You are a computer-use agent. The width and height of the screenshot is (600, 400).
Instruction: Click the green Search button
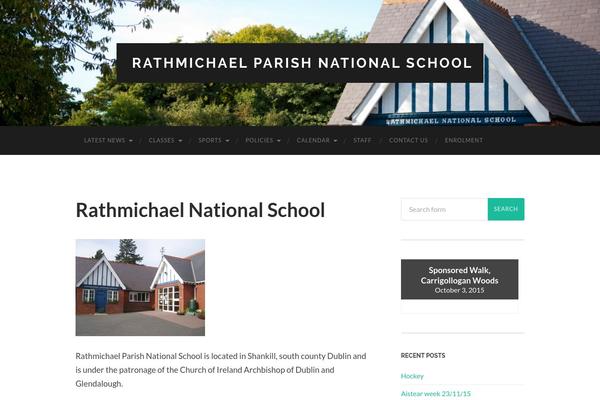(506, 209)
